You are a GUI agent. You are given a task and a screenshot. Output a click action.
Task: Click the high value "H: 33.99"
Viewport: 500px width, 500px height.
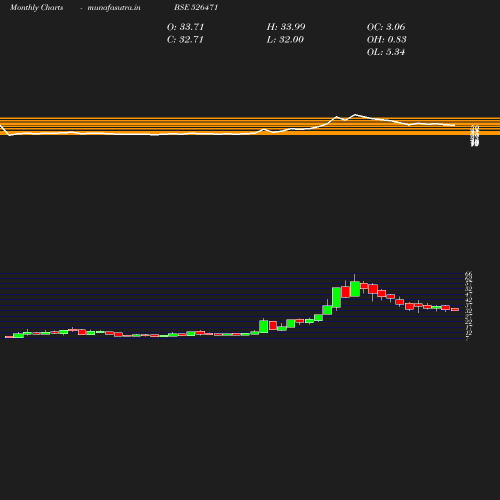pos(286,27)
